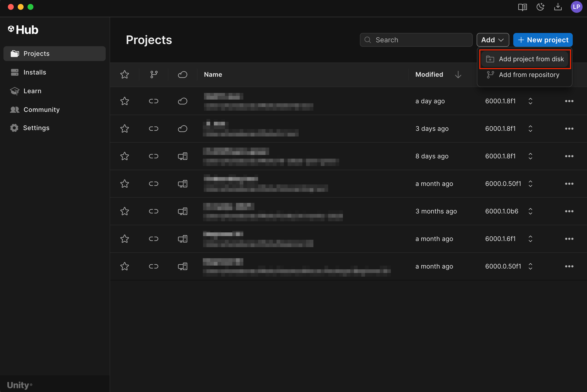587x392 pixels.
Task: Favorite the project modified a day ago
Action: [124, 101]
